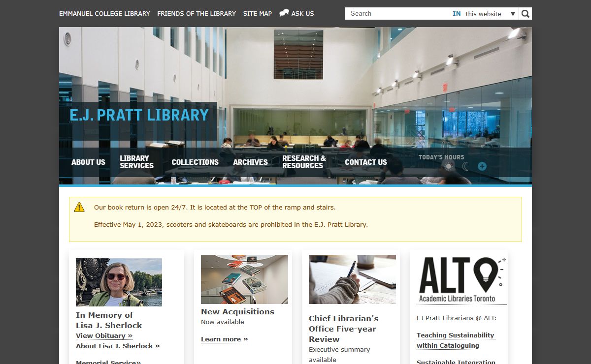Click 'Chief Librarian's Office Five-year Review' heading
Image resolution: width=591 pixels, height=364 pixels.
(344, 329)
